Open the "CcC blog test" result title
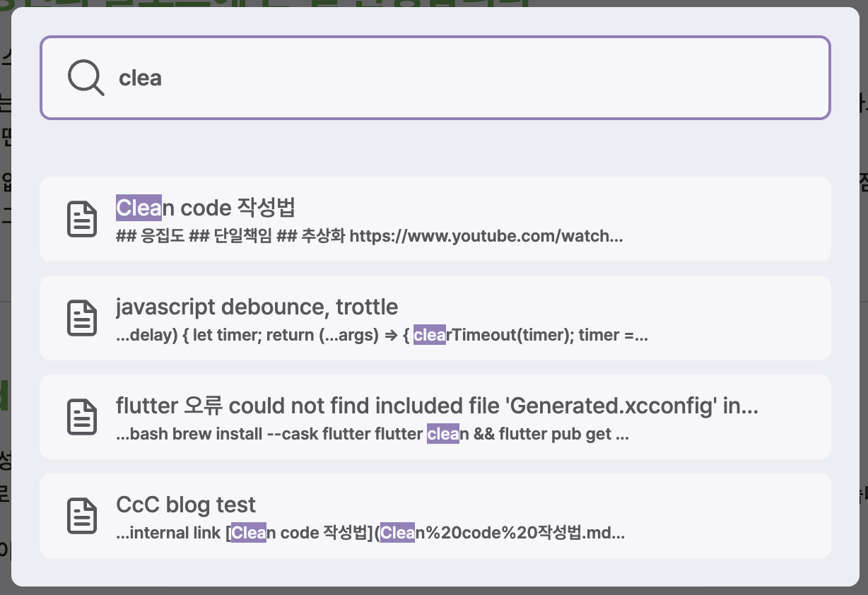The height and width of the screenshot is (595, 868). [x=185, y=505]
